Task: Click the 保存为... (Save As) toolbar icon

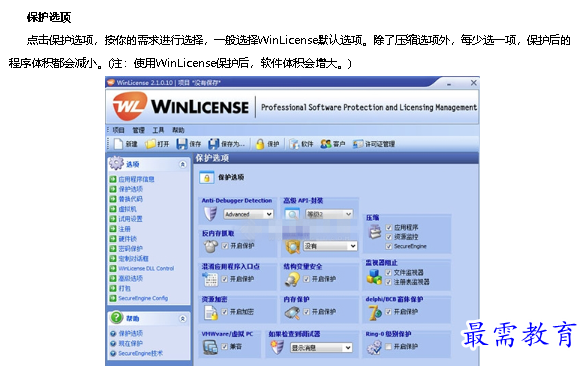Action: pos(214,144)
